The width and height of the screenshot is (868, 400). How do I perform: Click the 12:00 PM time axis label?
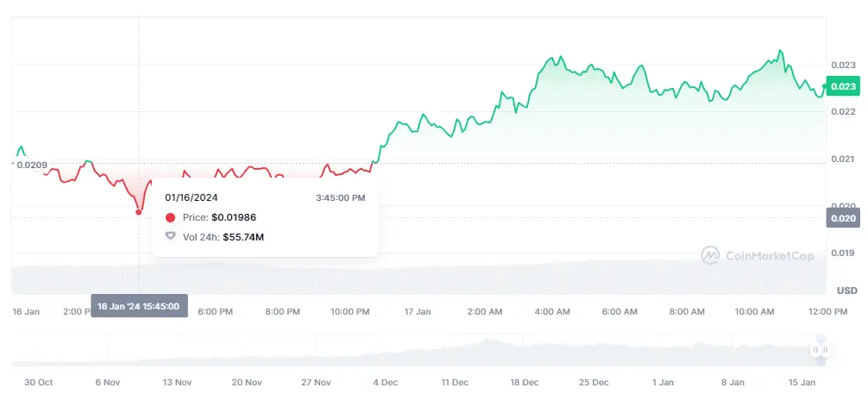pos(828,311)
